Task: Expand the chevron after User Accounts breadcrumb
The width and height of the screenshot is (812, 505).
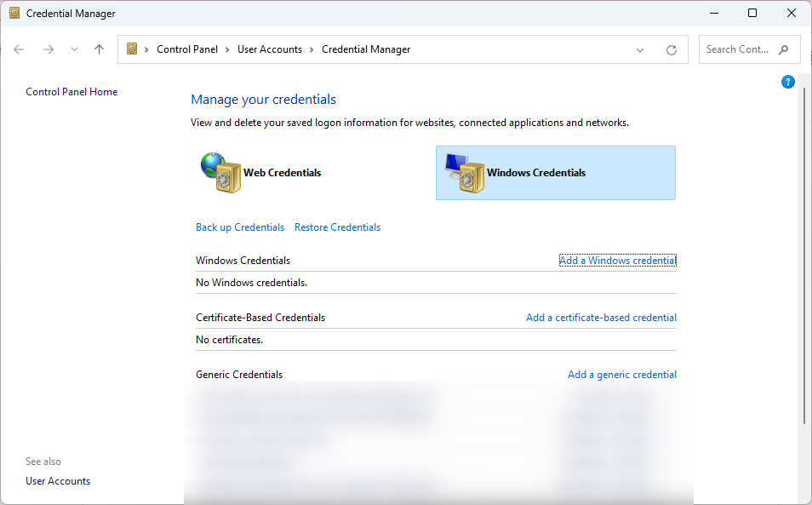Action: (x=312, y=49)
